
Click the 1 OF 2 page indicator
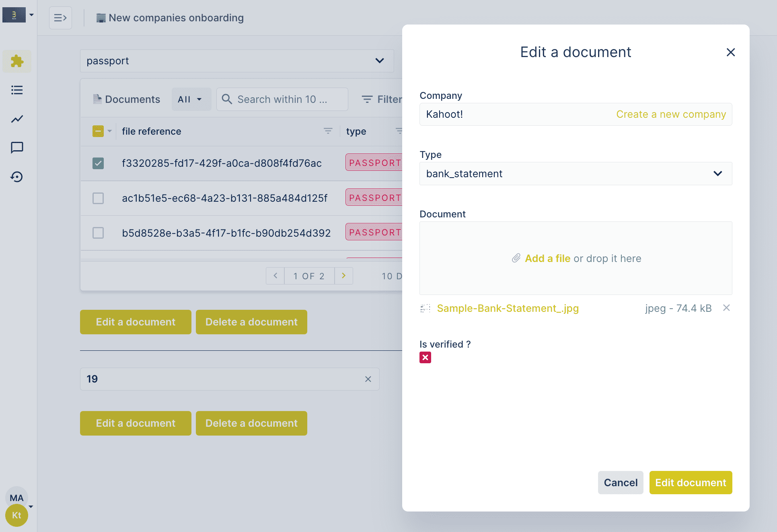(309, 276)
